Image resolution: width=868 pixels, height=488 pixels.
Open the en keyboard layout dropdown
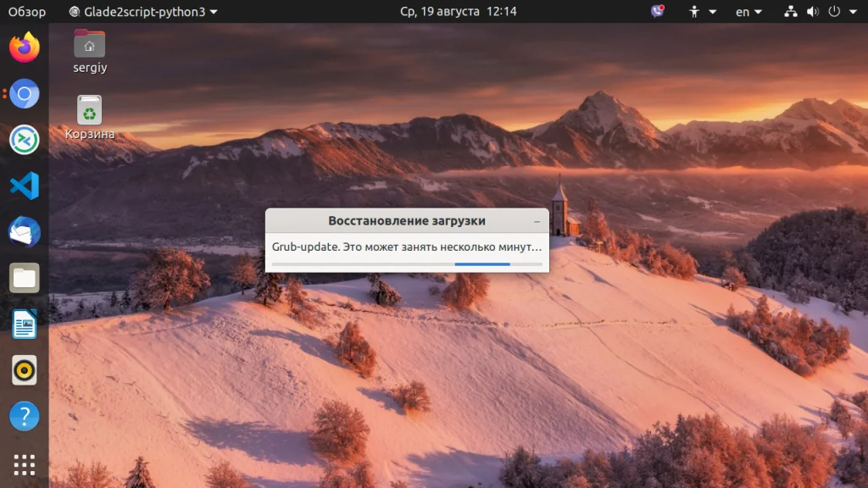748,12
